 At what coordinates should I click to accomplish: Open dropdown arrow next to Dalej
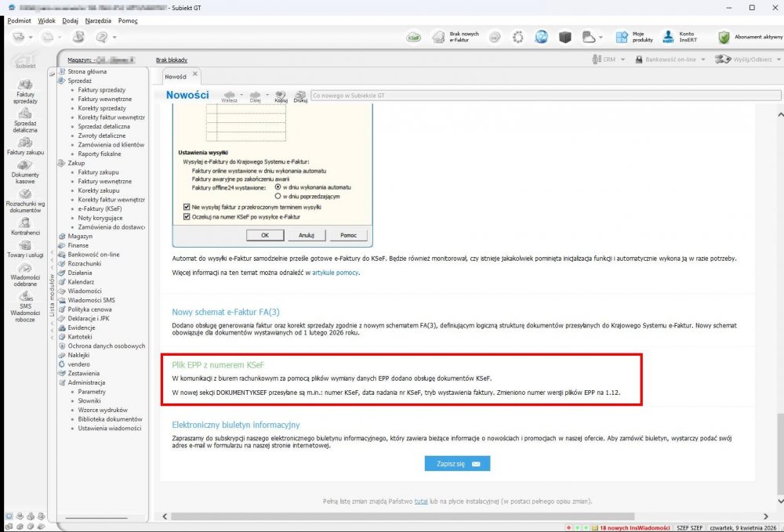pos(267,94)
